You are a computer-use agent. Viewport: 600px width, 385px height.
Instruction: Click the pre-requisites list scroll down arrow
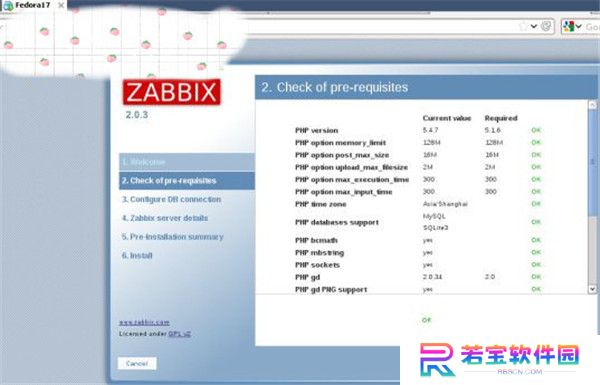(592, 289)
